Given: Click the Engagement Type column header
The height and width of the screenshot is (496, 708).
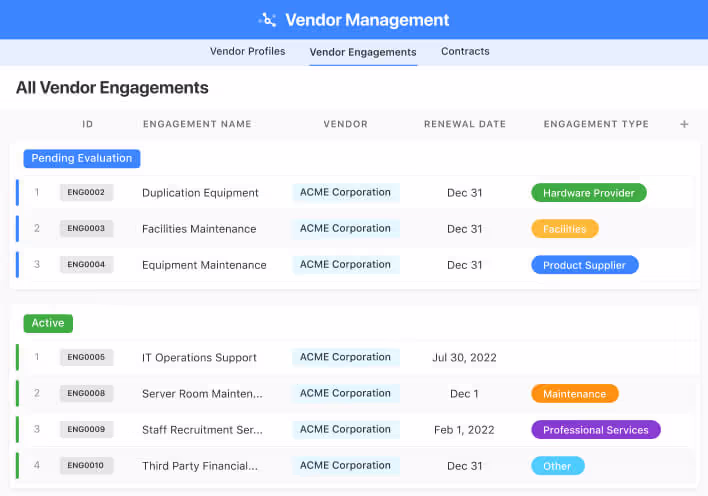Looking at the screenshot, I should [x=595, y=125].
